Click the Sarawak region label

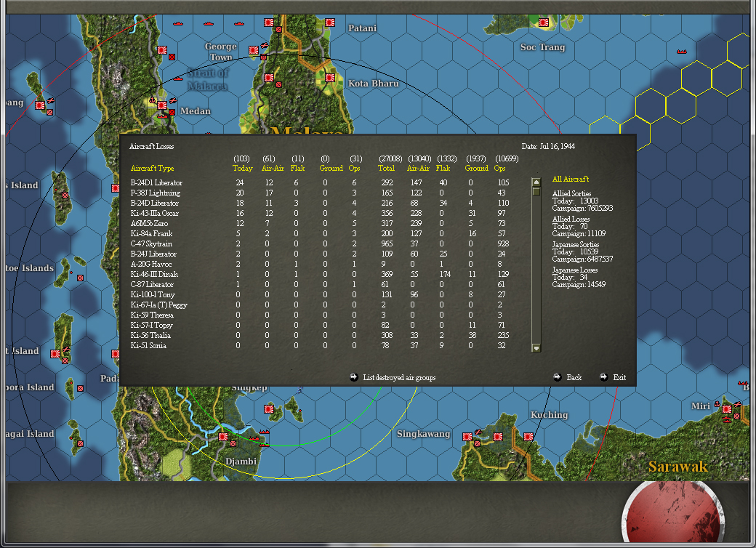point(678,467)
